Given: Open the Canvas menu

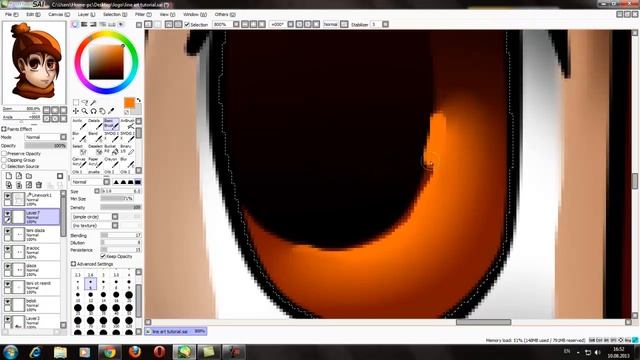Looking at the screenshot, I should pyautogui.click(x=59, y=14).
